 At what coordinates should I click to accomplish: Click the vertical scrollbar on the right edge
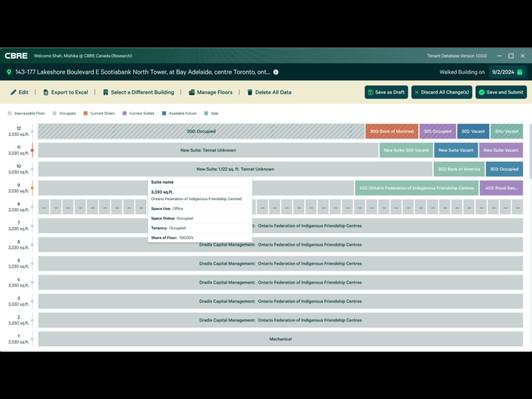[x=530, y=151]
